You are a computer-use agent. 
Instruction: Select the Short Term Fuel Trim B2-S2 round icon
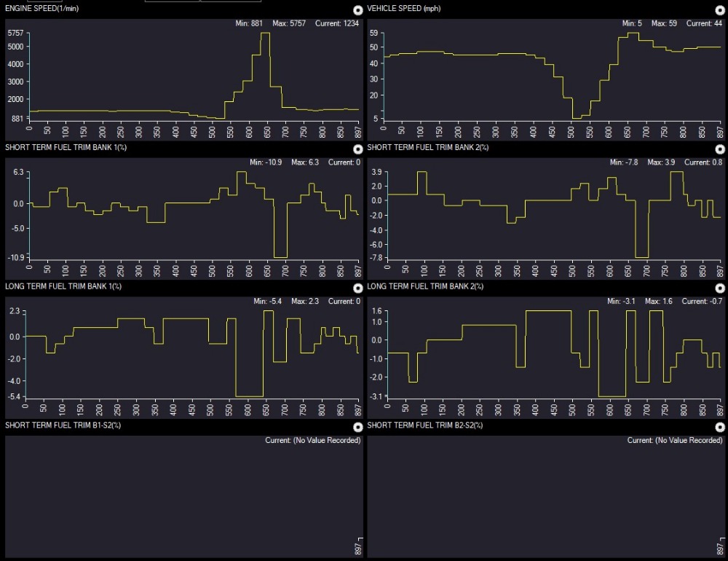pyautogui.click(x=720, y=427)
